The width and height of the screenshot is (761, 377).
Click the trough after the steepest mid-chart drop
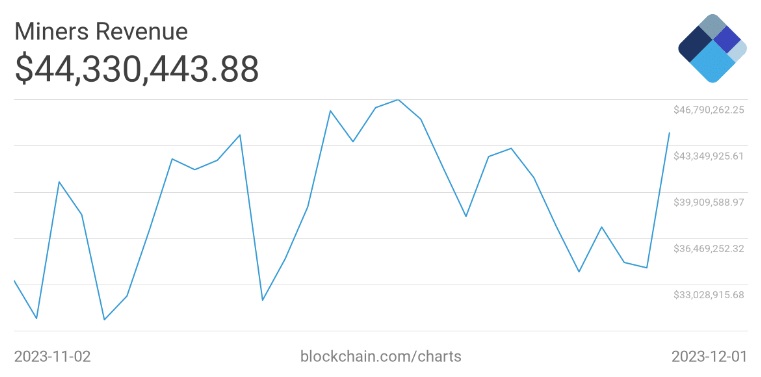pyautogui.click(x=263, y=300)
